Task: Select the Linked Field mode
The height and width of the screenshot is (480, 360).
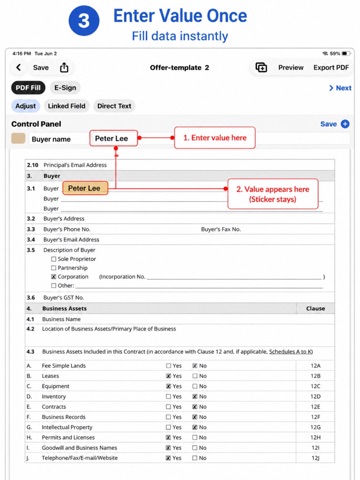Action: 66,106
